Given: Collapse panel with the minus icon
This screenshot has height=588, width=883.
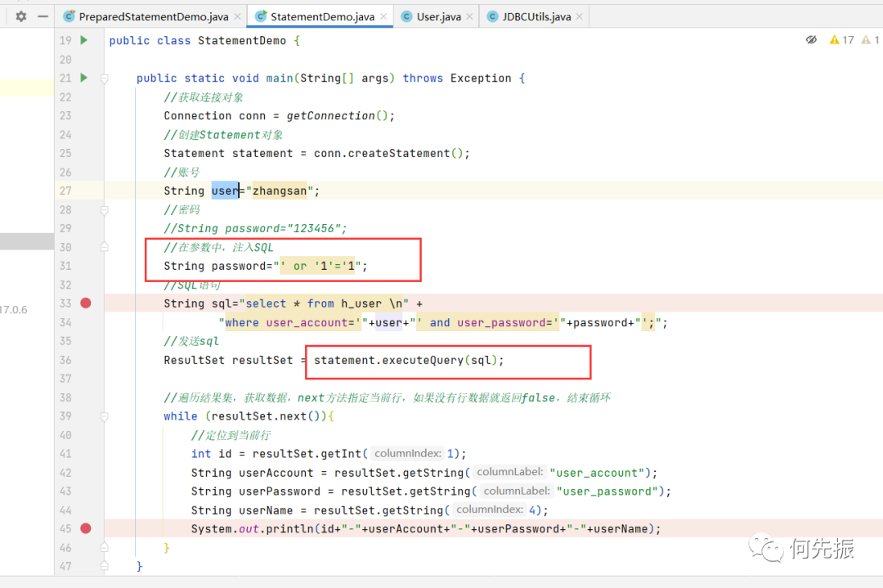Looking at the screenshot, I should point(43,16).
